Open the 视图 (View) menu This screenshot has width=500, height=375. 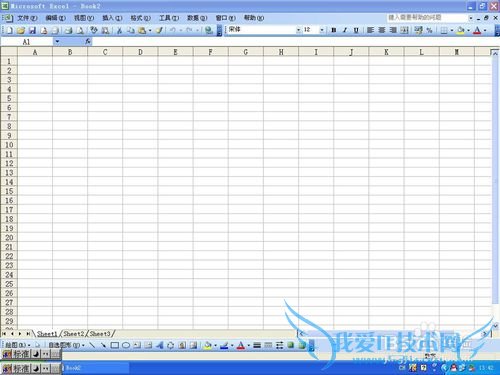[x=84, y=18]
